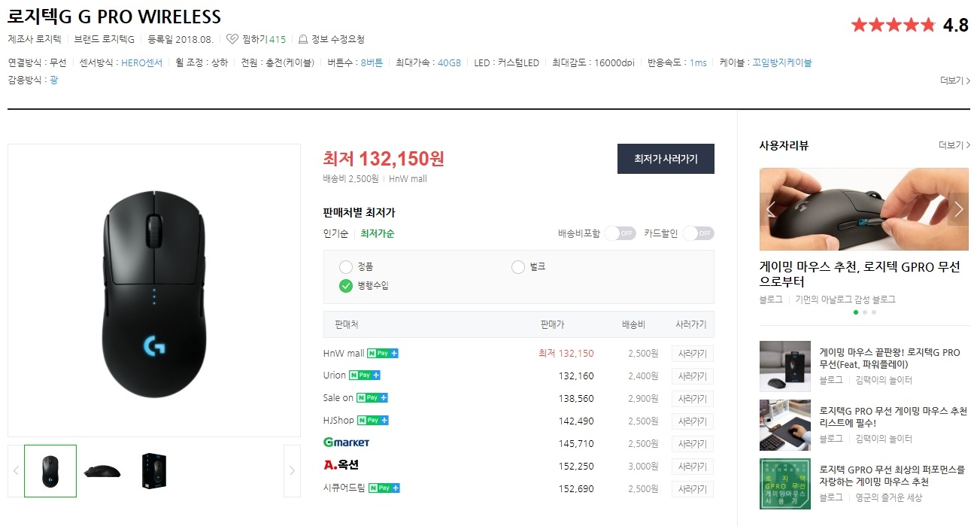Select the 정품 radio option

pos(346,266)
